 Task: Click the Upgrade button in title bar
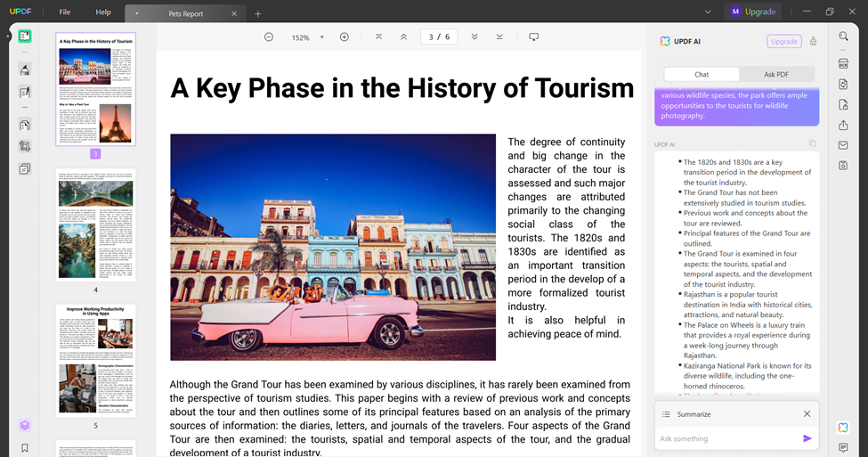click(x=752, y=12)
